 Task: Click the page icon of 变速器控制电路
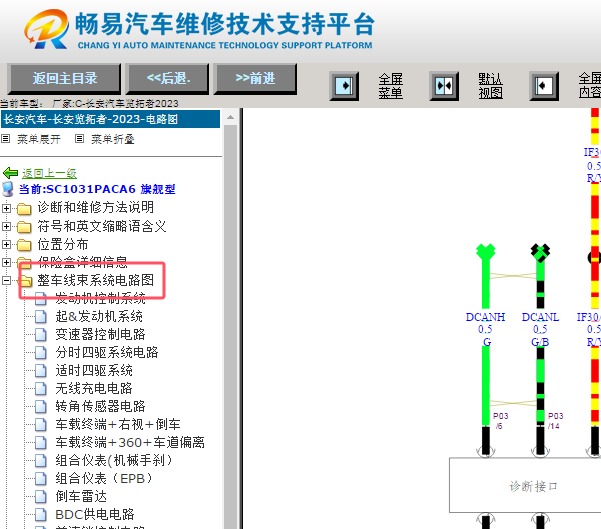point(41,335)
